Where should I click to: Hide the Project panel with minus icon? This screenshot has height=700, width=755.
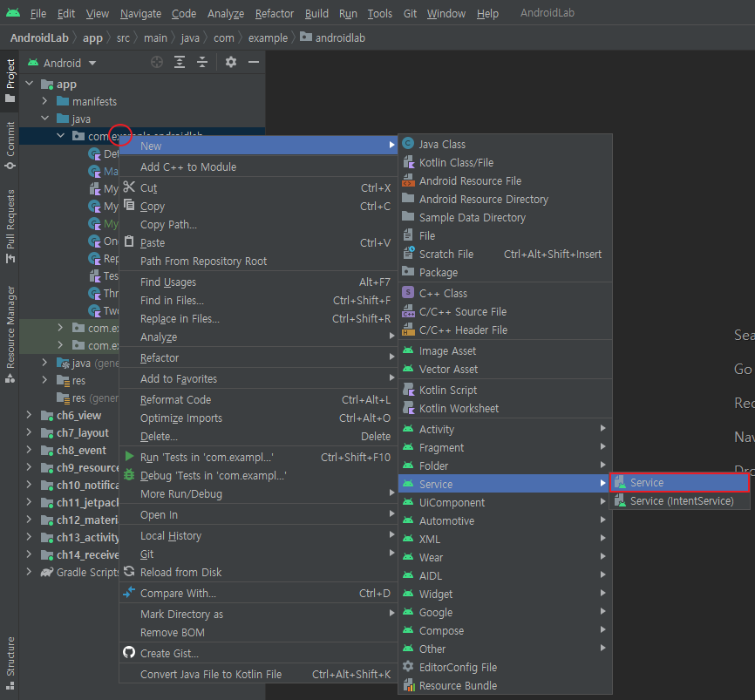[254, 62]
